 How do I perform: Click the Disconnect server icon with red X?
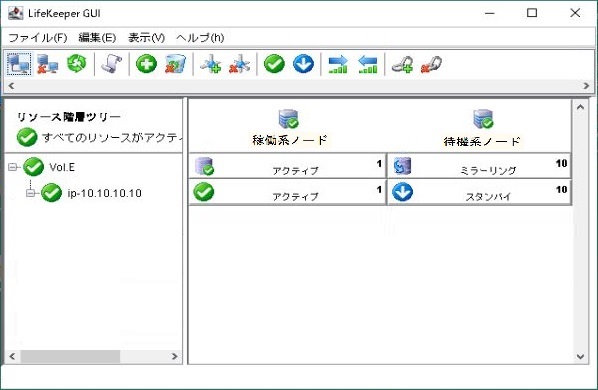pos(48,64)
